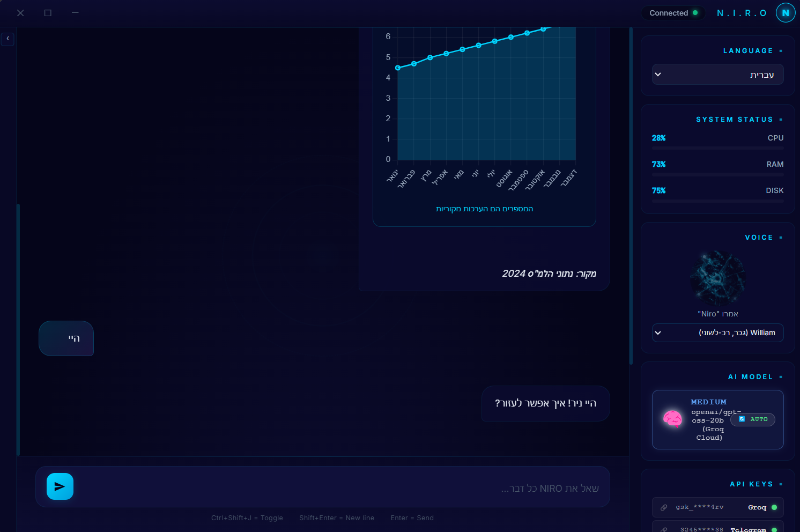The image size is (800, 532).
Task: Collapse the left sidebar chevron
Action: tap(8, 39)
